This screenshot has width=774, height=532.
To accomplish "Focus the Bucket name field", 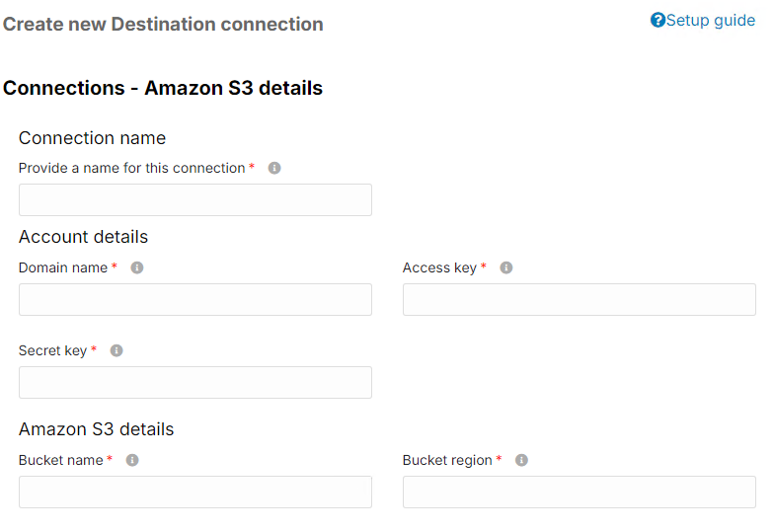I will click(195, 492).
